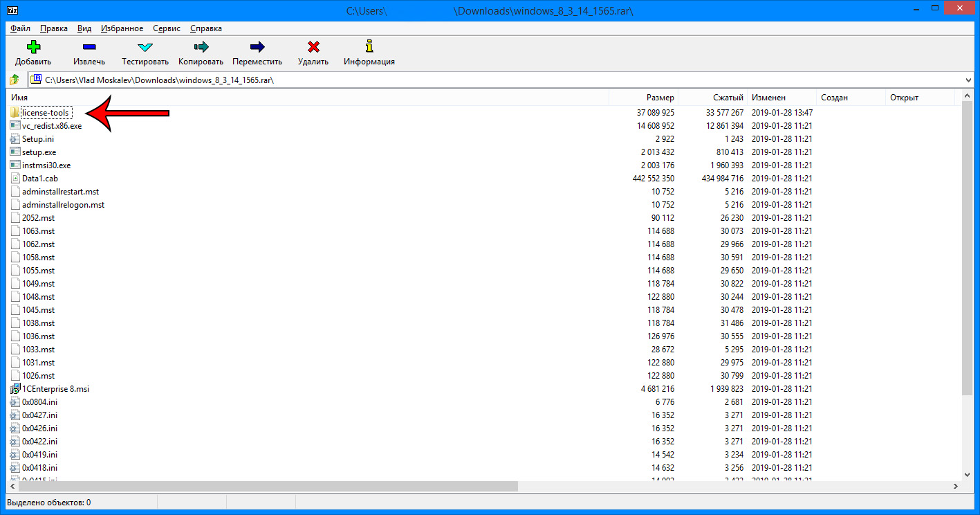Select the instmsi30.exe file icon
Screen dimensions: 980x515
(x=15, y=165)
